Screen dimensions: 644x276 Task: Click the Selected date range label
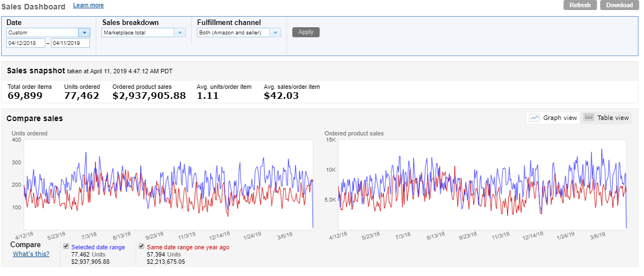click(x=98, y=247)
